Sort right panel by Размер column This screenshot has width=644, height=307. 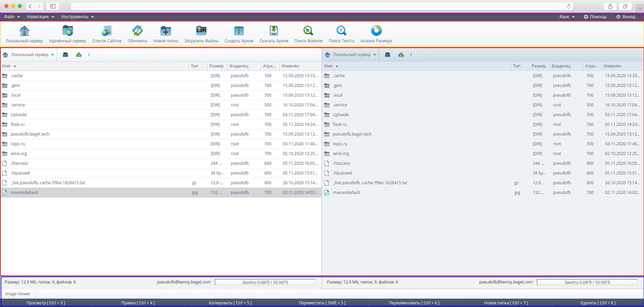[538, 66]
